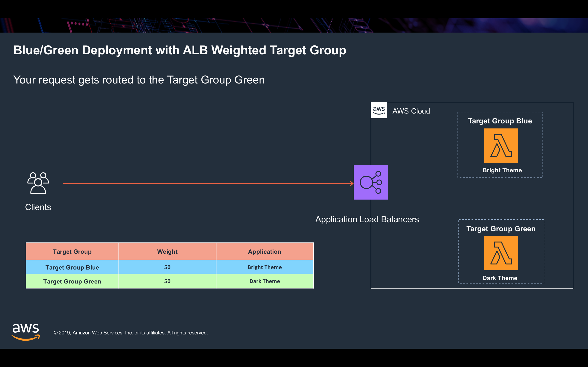
Task: Click the AWS logo in the AWS Cloud box corner
Action: pos(379,110)
